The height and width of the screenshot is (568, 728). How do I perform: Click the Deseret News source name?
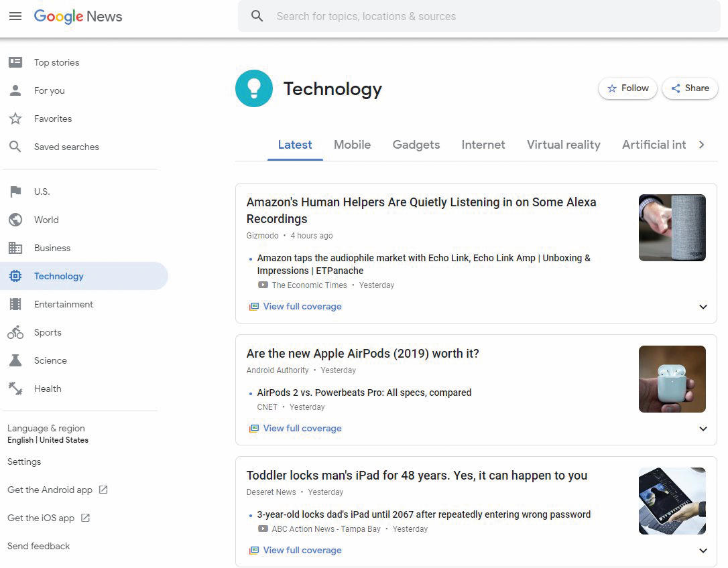(271, 492)
